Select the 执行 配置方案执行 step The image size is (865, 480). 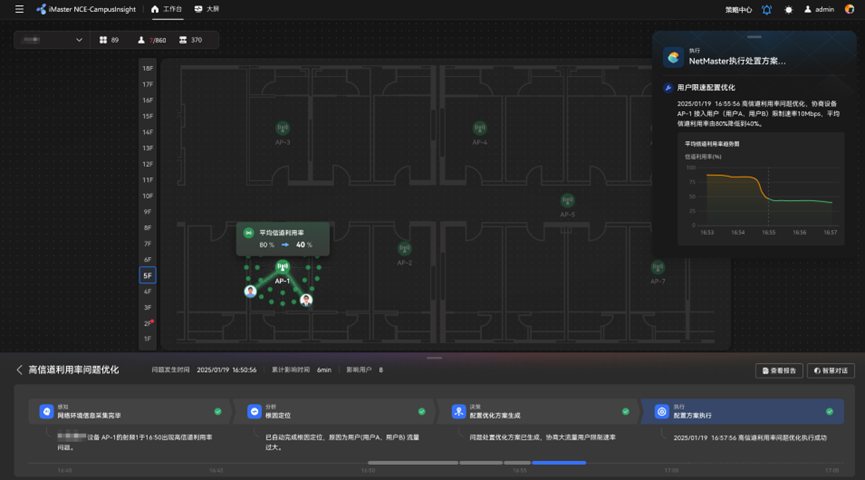[x=742, y=412]
